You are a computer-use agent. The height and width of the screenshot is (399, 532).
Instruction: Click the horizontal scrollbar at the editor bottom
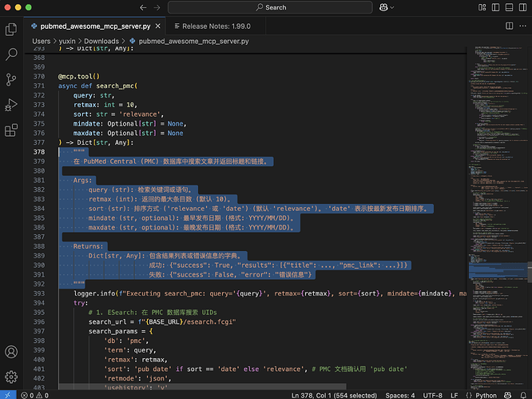[202, 387]
